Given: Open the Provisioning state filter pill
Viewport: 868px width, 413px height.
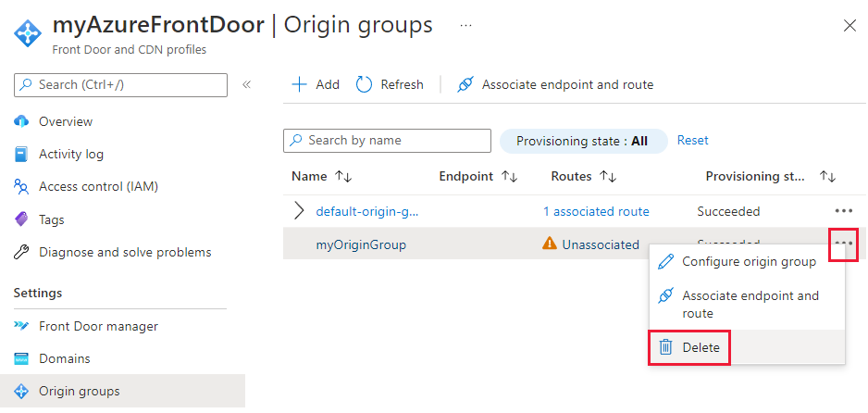Looking at the screenshot, I should 582,141.
